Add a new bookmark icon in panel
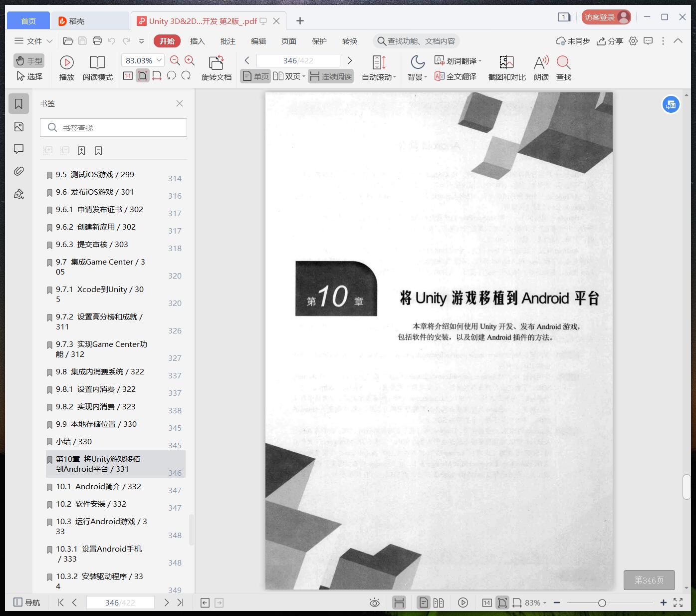Image resolution: width=696 pixels, height=616 pixels. pyautogui.click(x=81, y=151)
